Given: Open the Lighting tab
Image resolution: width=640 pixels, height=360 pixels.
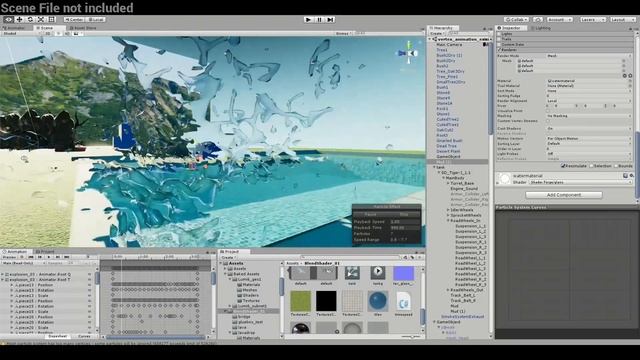Looking at the screenshot, I should pos(541,28).
